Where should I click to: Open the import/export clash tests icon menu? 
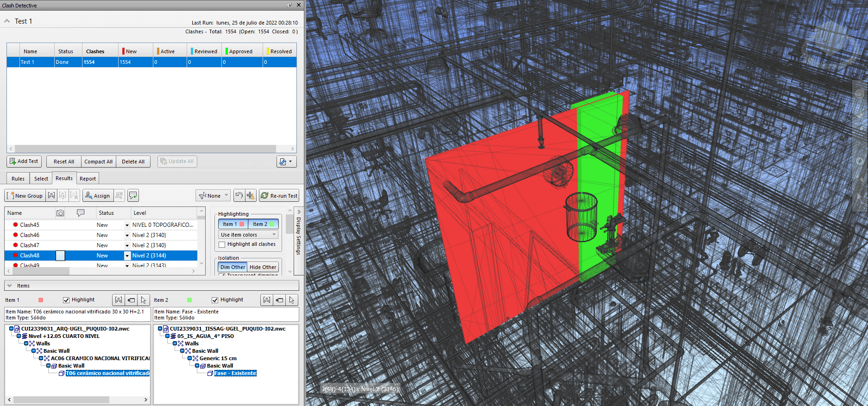286,162
